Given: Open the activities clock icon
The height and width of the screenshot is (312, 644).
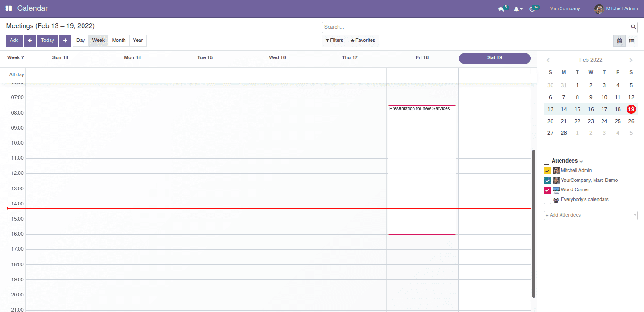Looking at the screenshot, I should point(532,9).
